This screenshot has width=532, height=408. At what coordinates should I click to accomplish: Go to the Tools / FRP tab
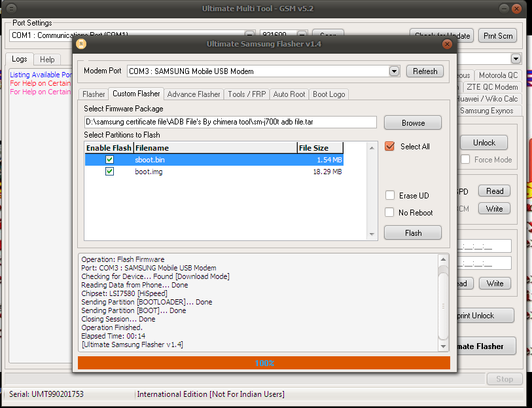pyautogui.click(x=247, y=94)
